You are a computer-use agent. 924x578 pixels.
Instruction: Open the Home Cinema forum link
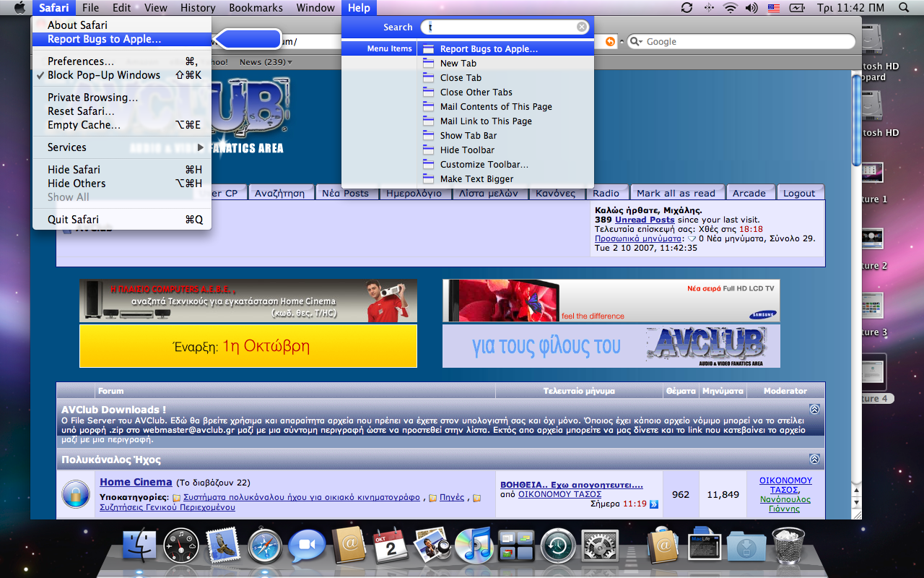tap(136, 482)
